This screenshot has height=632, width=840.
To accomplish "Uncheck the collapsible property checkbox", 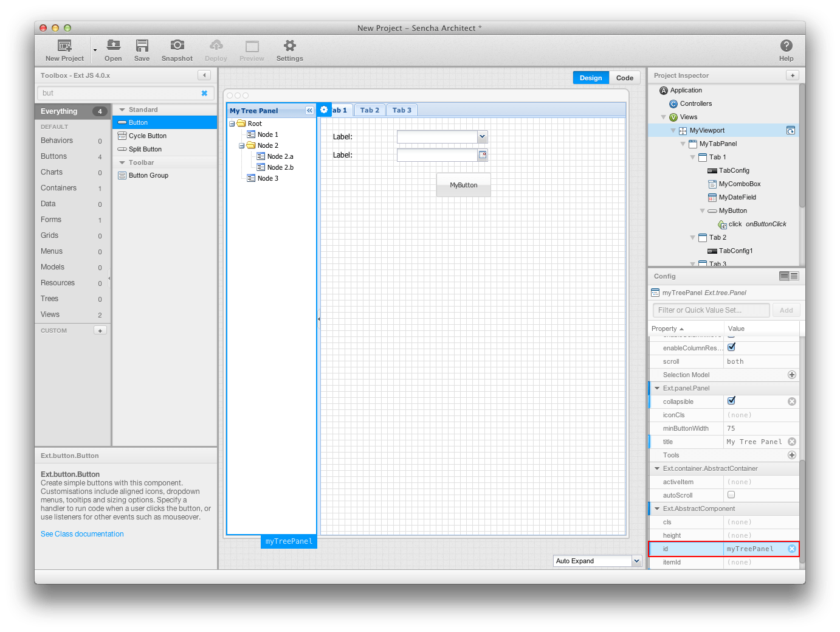I will tap(731, 401).
